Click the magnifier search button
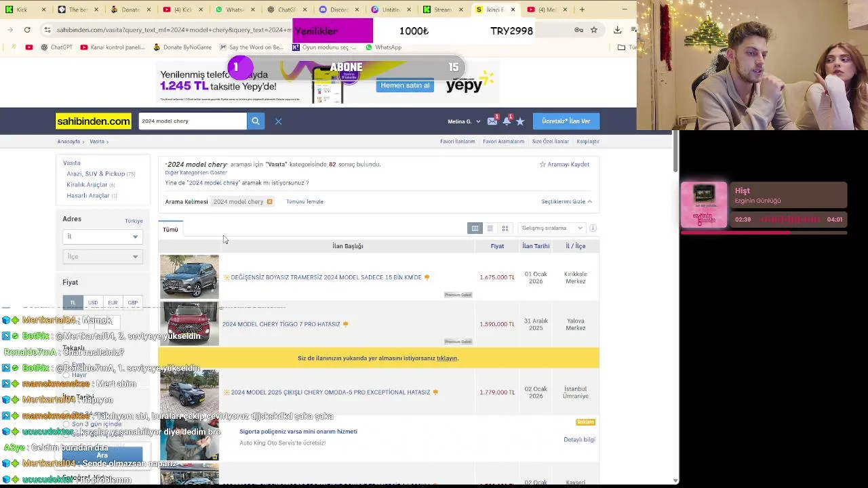Screen dimensions: 868x488 (256, 121)
